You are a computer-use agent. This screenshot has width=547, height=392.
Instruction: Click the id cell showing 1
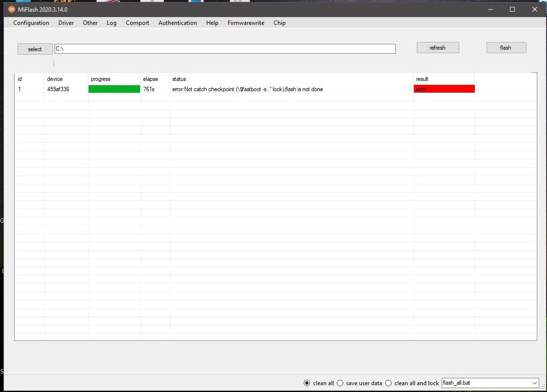(x=20, y=89)
